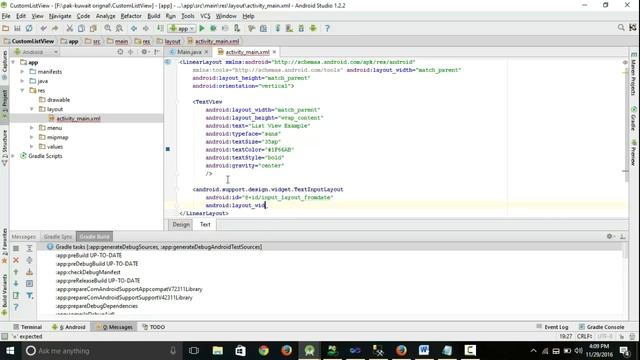Click the toolbar Help question mark icon

click(327, 28)
